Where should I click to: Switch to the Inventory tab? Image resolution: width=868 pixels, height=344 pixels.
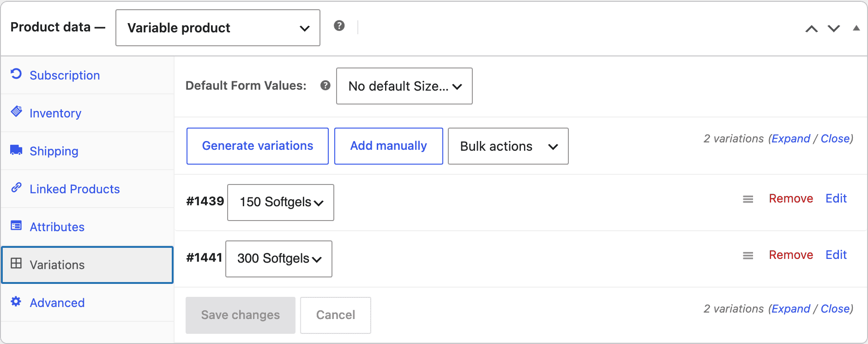pyautogui.click(x=87, y=113)
